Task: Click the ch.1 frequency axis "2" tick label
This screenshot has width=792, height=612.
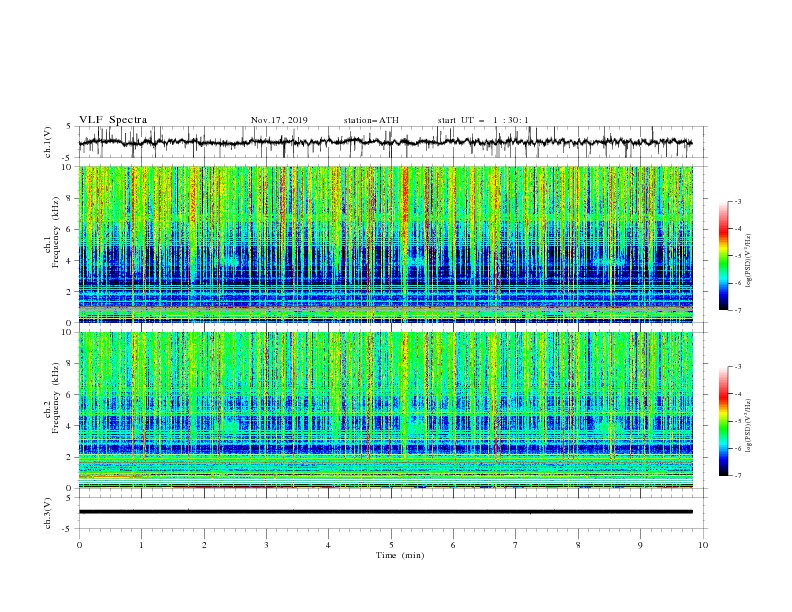Action: click(x=70, y=292)
